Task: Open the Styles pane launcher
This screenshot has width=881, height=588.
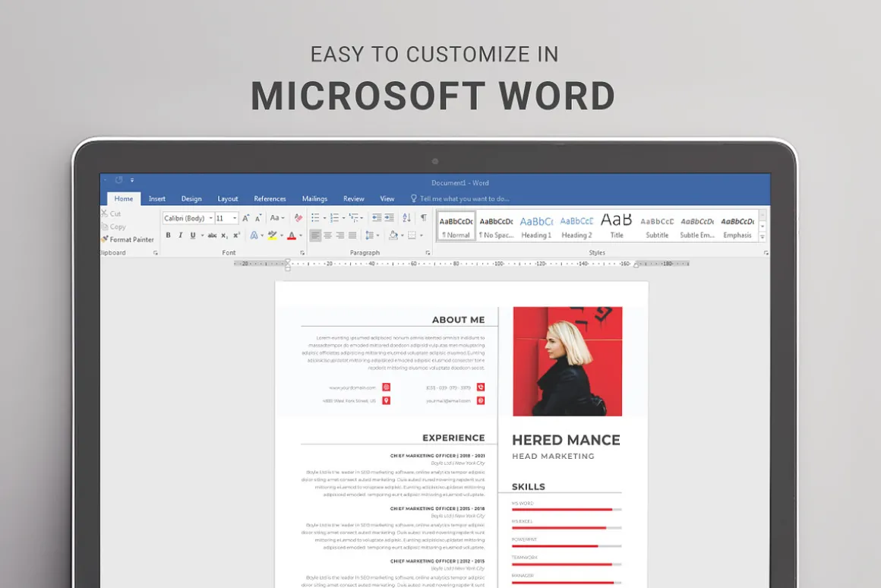Action: (x=766, y=253)
